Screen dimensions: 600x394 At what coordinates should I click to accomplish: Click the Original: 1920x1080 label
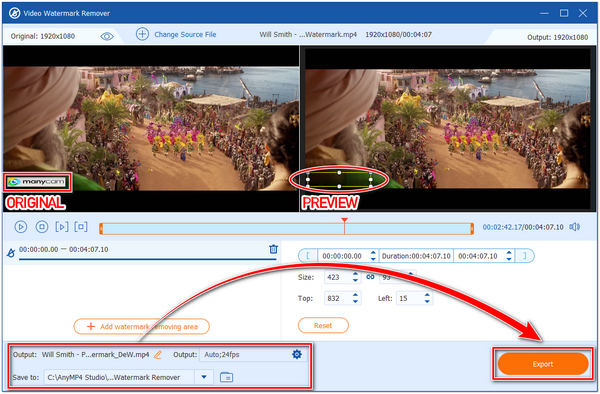(42, 36)
